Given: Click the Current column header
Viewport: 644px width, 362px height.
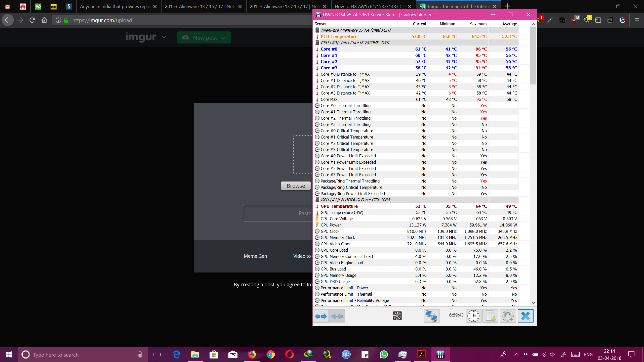Looking at the screenshot, I should pos(413,24).
